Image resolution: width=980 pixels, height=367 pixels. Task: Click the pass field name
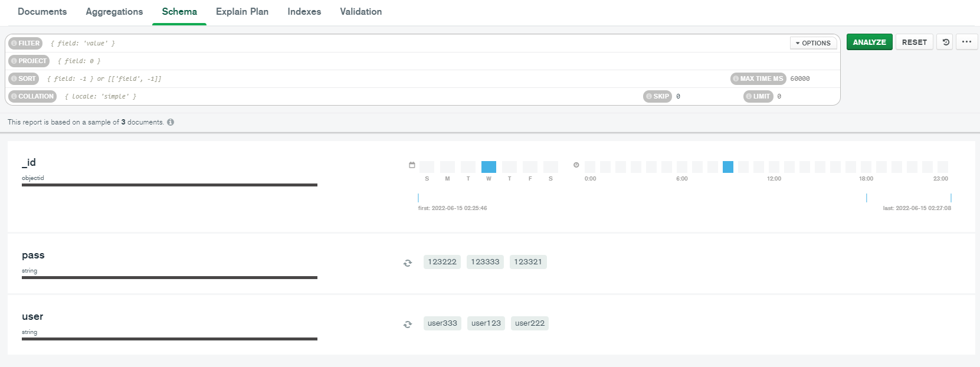tap(33, 255)
